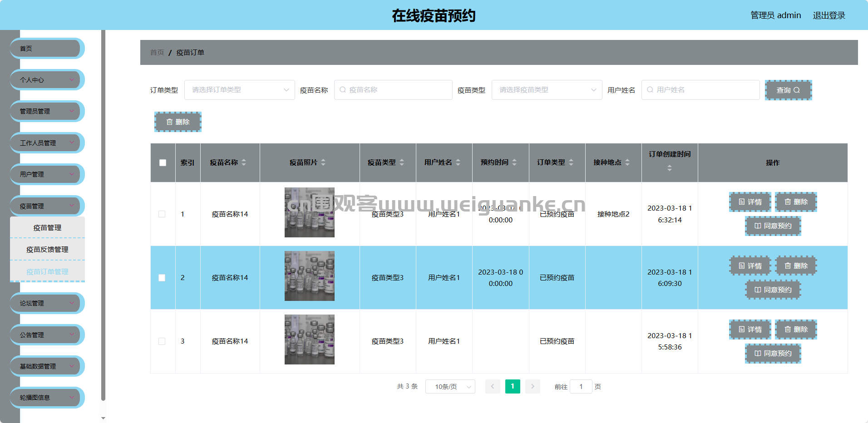Select the checkbox for row 3
This screenshot has height=423, width=868.
point(162,341)
